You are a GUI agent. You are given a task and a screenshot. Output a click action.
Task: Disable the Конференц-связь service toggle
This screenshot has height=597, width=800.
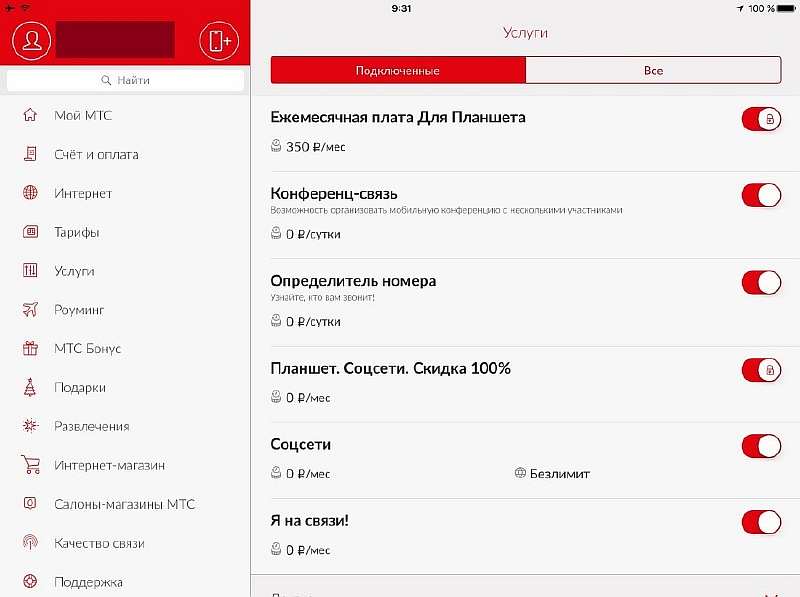coord(761,195)
